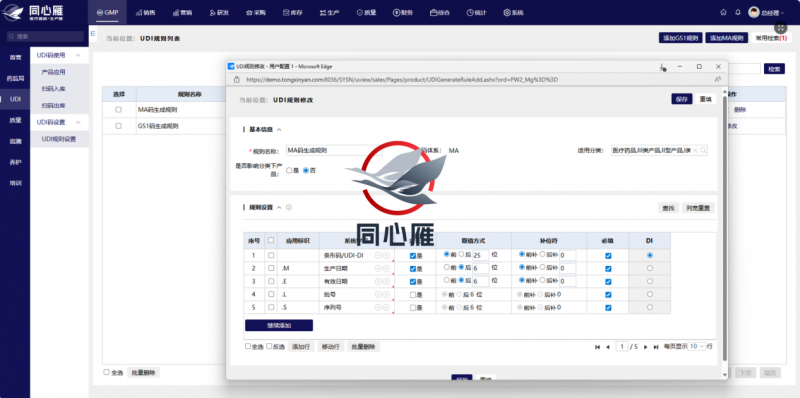Click the remove icon in 序列号 row
The width and height of the screenshot is (800, 398).
point(386,308)
